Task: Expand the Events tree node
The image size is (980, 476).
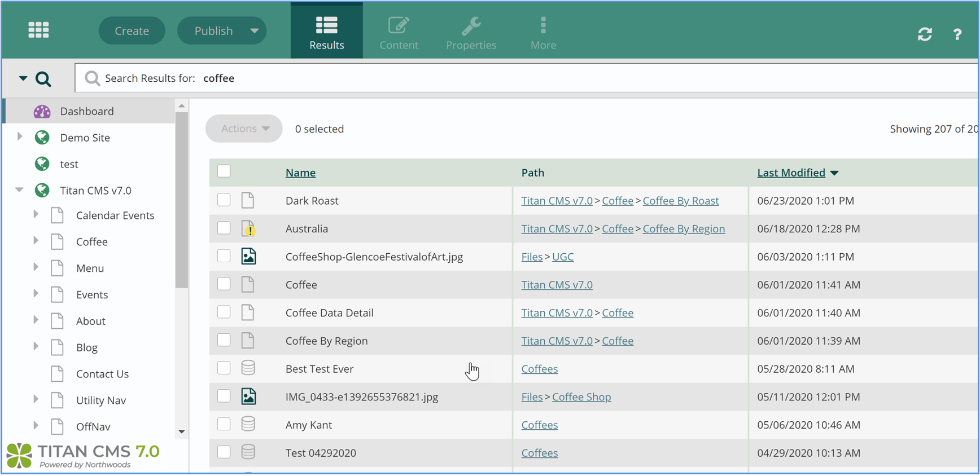Action: [36, 293]
